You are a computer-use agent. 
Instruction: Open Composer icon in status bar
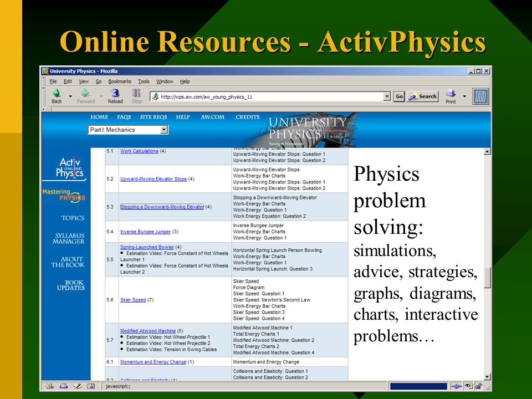tap(78, 386)
